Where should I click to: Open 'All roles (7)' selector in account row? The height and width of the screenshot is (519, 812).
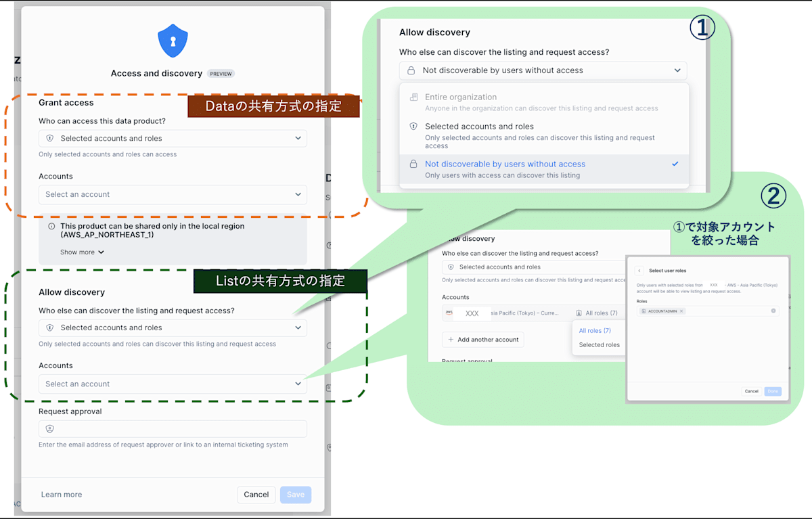[x=597, y=313]
